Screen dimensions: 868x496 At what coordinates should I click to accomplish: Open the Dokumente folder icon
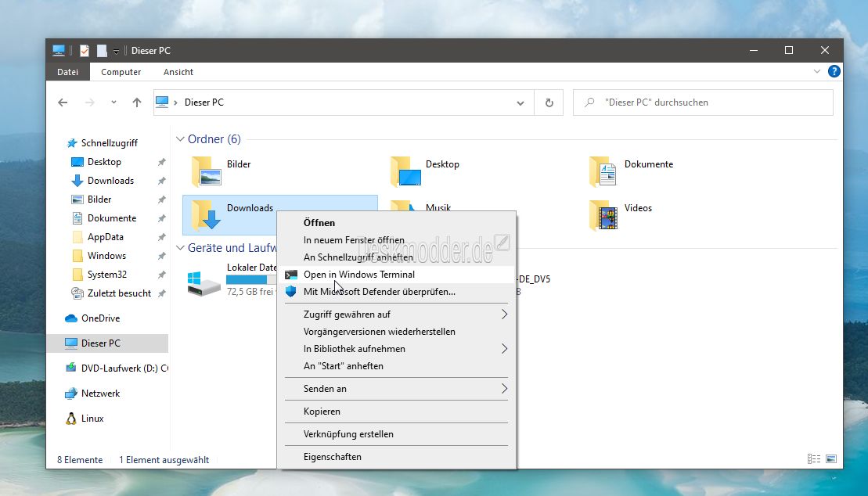(x=603, y=171)
